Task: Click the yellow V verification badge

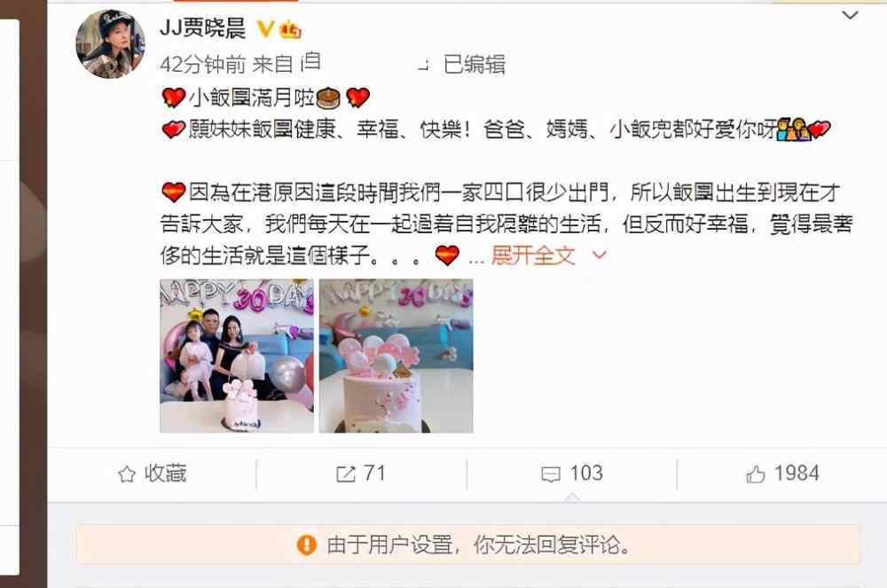Action: [264, 28]
